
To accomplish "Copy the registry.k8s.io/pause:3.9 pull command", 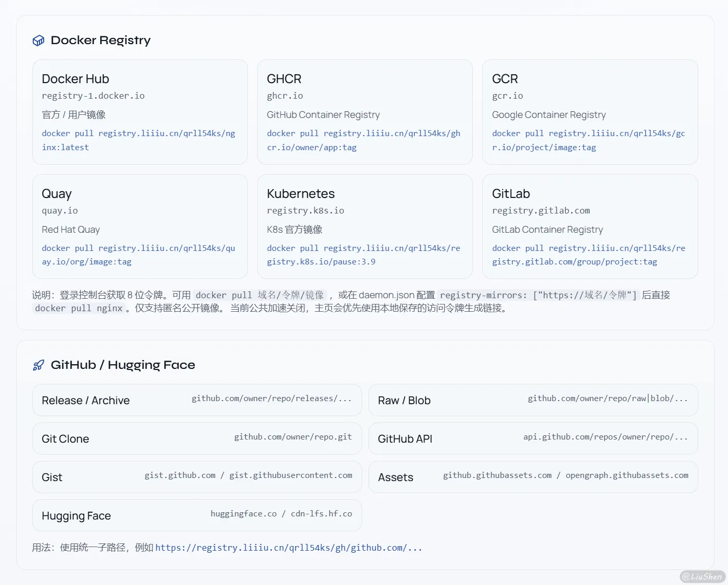I will click(x=364, y=255).
